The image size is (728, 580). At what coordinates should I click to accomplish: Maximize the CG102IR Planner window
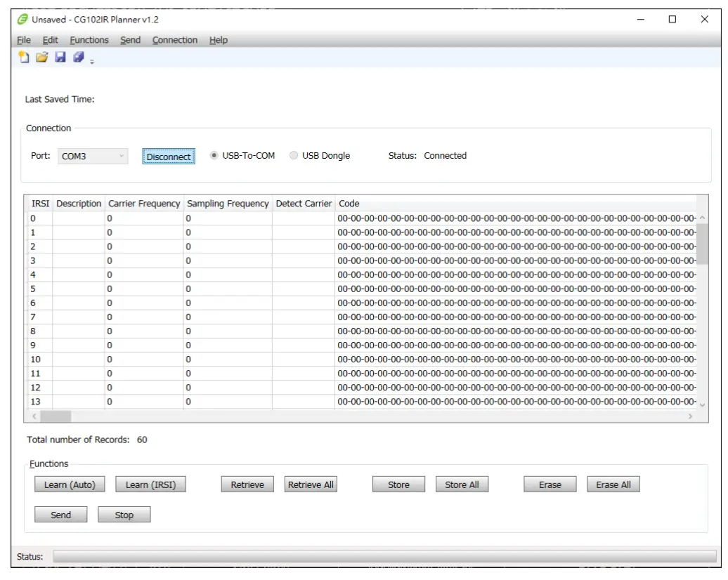tap(672, 19)
